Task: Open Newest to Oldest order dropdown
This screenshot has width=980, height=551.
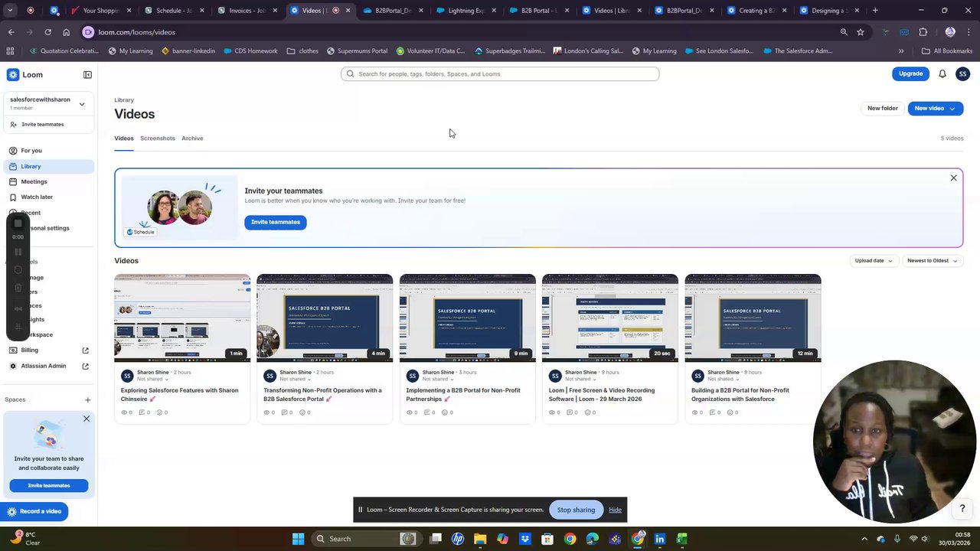Action: coord(932,260)
